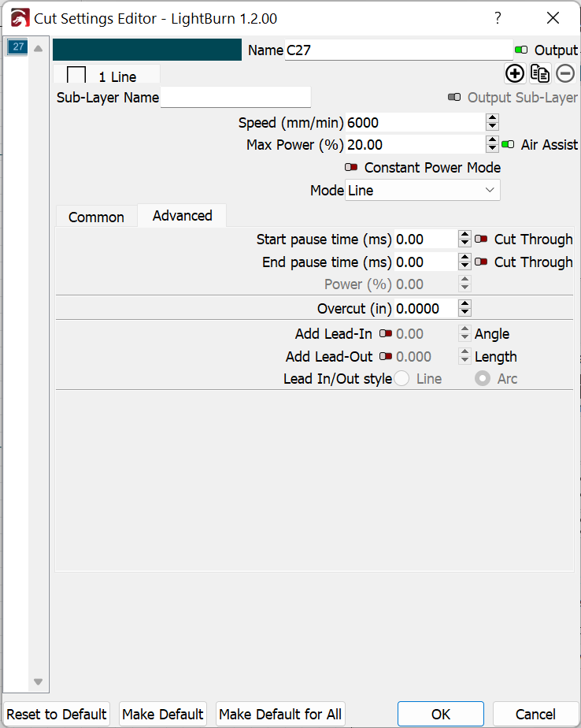581x728 pixels.
Task: Click scroll down arrow in layer list
Action: click(39, 682)
